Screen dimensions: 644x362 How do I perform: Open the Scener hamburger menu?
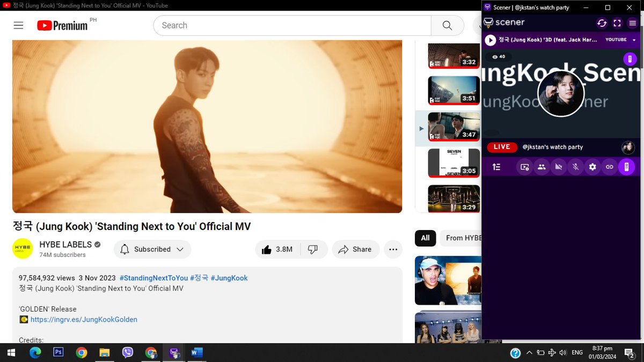[x=633, y=23]
